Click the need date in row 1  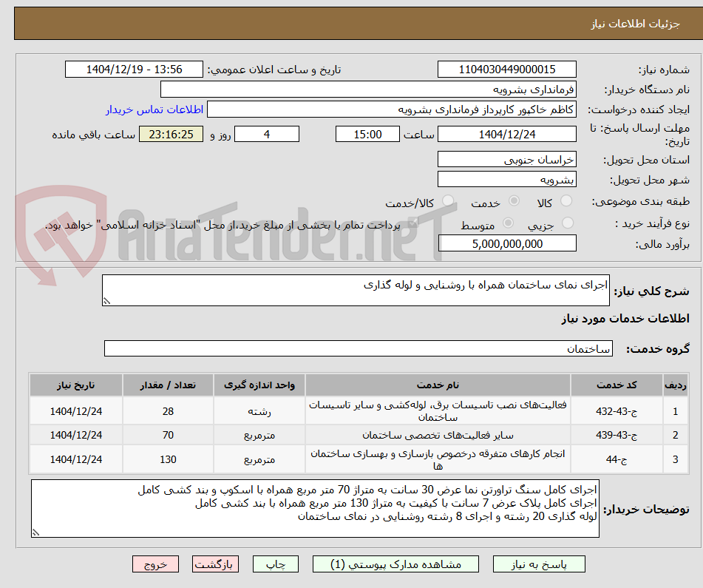[76, 410]
